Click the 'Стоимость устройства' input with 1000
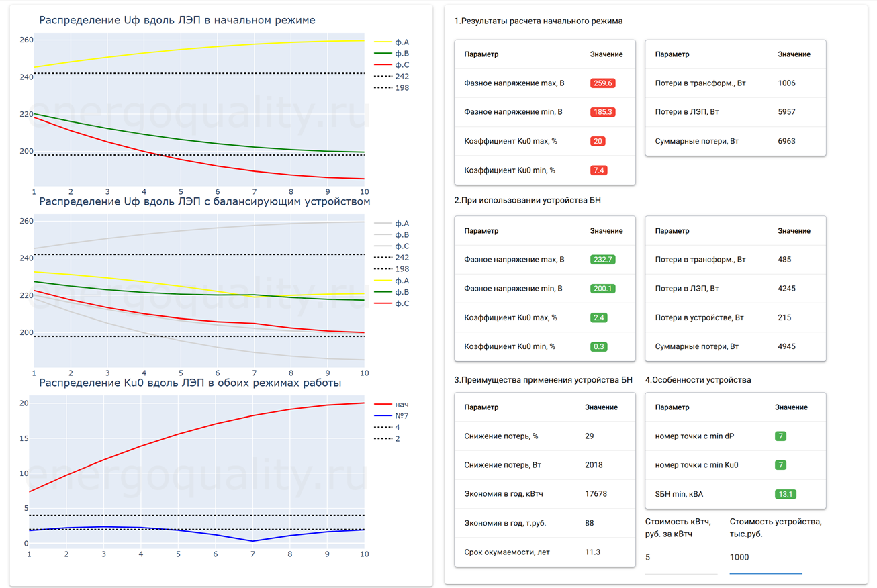This screenshot has width=877, height=588. point(766,558)
